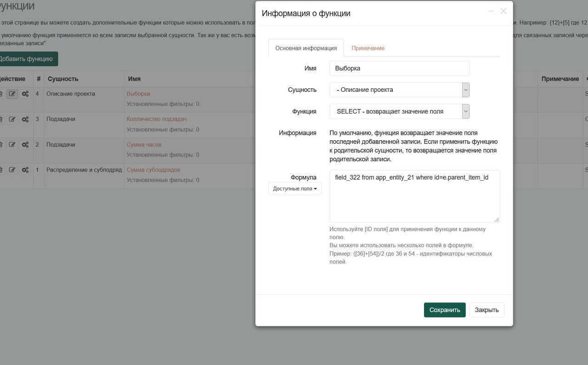Click the Сохранить button
The width and height of the screenshot is (588, 365).
click(x=445, y=310)
